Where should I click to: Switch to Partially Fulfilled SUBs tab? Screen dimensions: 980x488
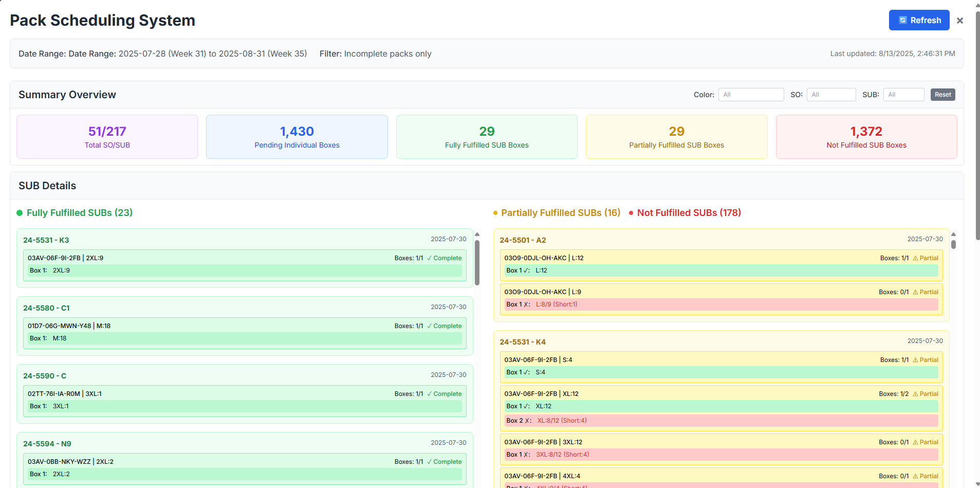560,213
